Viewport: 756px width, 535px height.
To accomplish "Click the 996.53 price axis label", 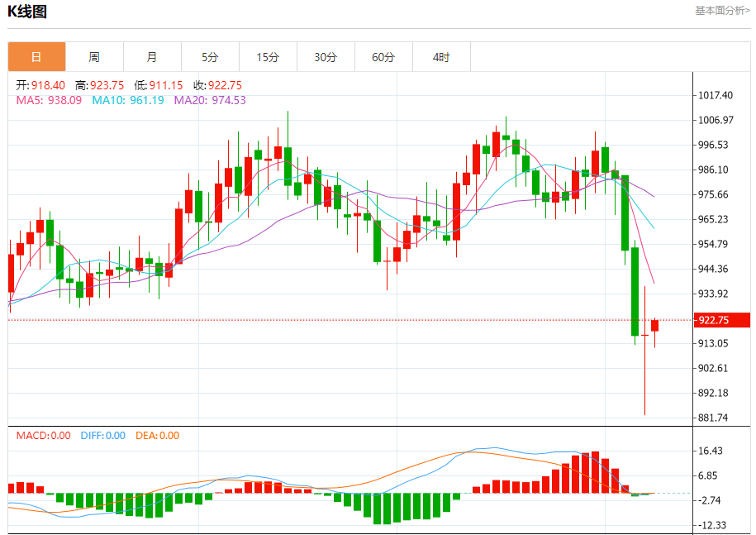I will pos(714,146).
